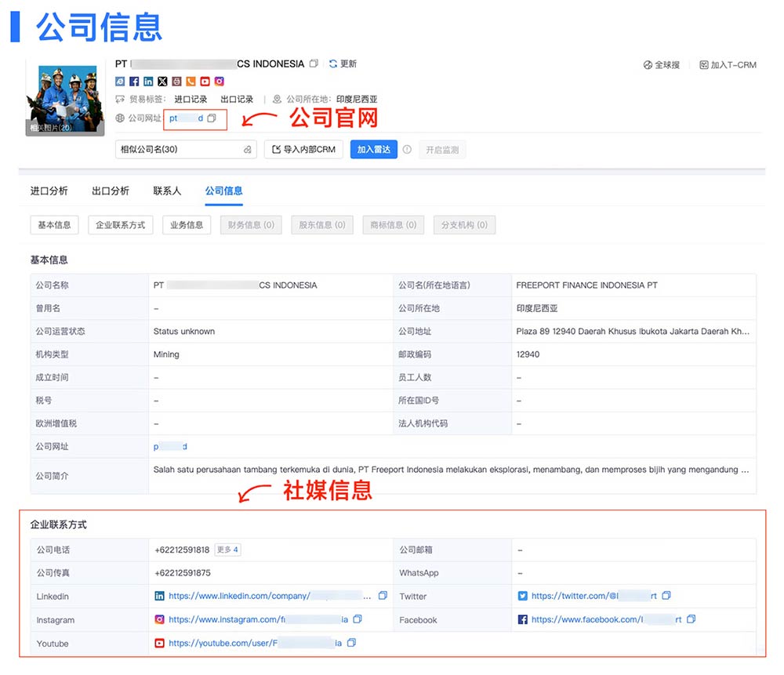
Task: Copy the company name beside the title
Action: 314,64
